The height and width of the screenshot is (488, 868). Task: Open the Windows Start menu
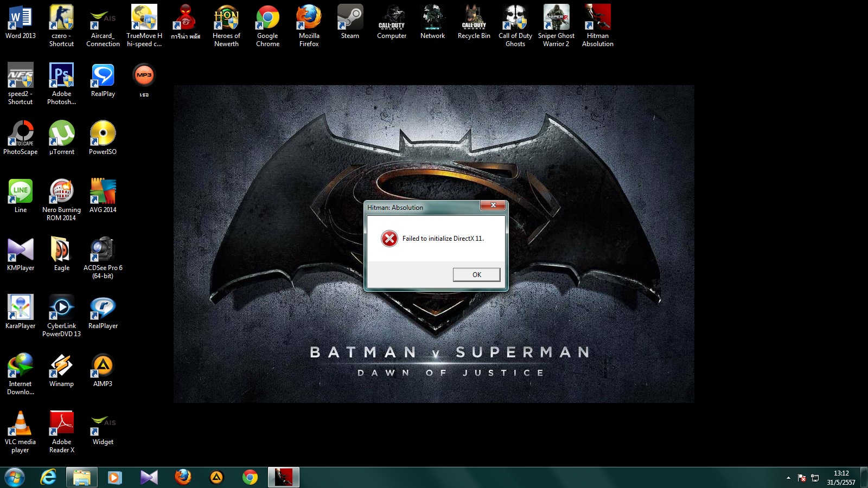15,477
